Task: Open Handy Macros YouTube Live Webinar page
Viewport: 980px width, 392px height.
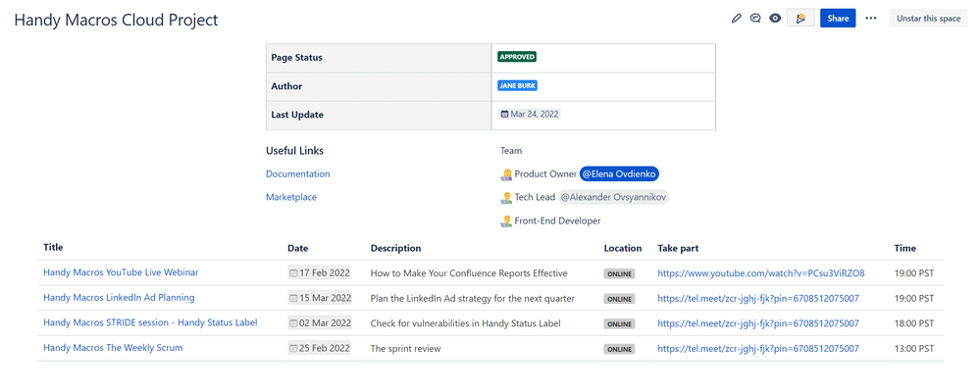Action: (122, 272)
